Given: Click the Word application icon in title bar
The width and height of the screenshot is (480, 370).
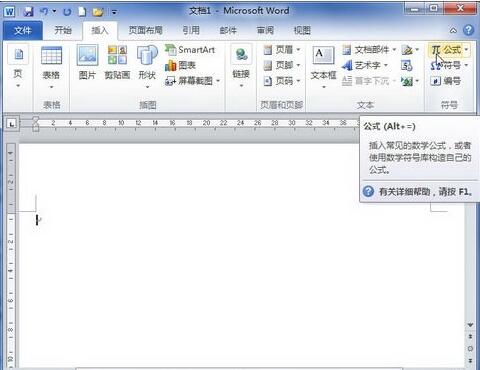Looking at the screenshot, I should coord(9,12).
